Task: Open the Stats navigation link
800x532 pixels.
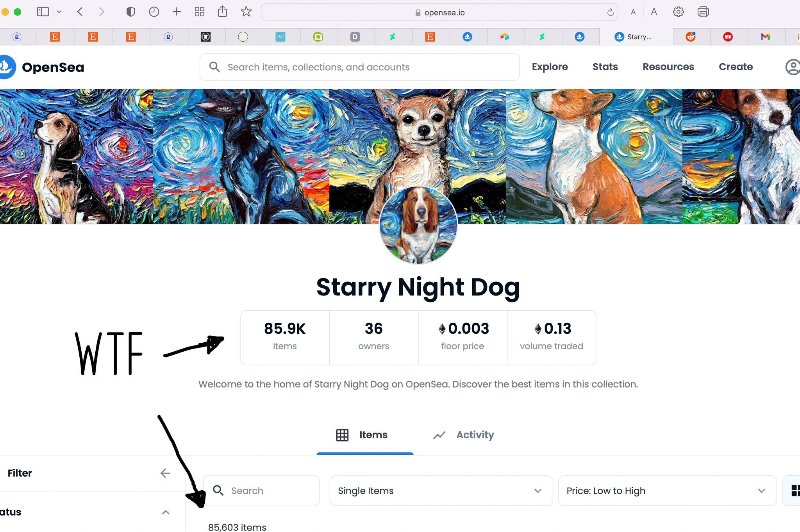Action: (605, 67)
